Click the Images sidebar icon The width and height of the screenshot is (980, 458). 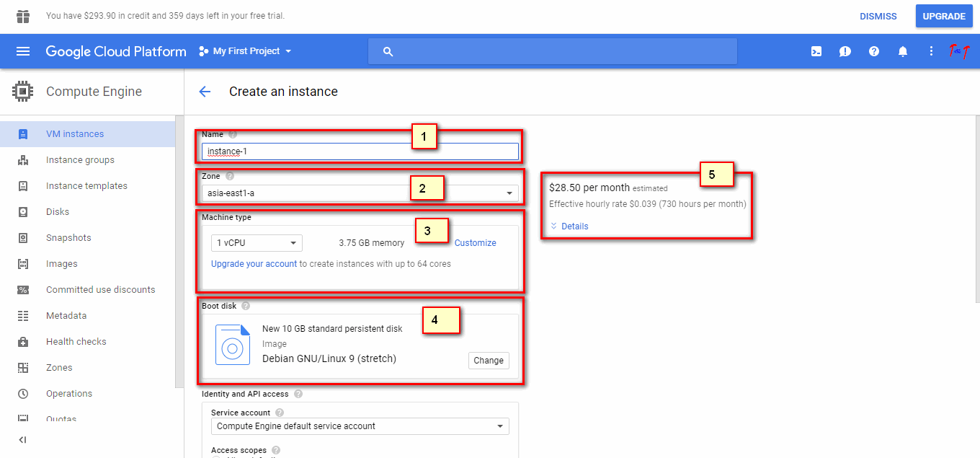tap(23, 264)
